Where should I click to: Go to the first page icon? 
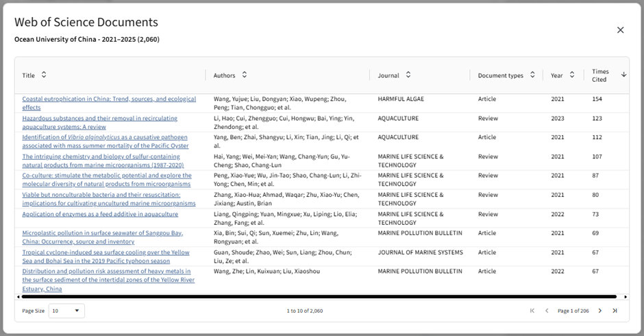click(x=532, y=311)
